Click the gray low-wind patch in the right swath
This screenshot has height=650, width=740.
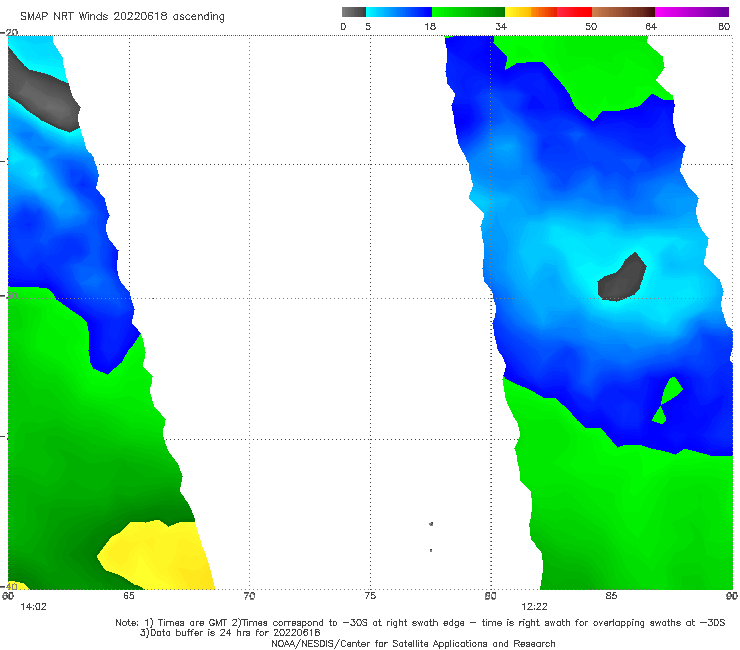(x=621, y=279)
